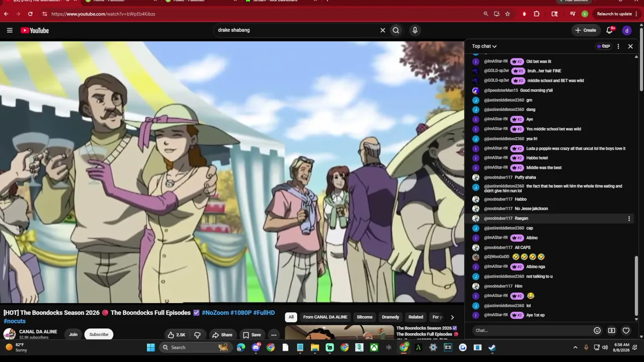The image size is (644, 362).
Task: Select the 'All' filter chip
Action: pyautogui.click(x=291, y=317)
